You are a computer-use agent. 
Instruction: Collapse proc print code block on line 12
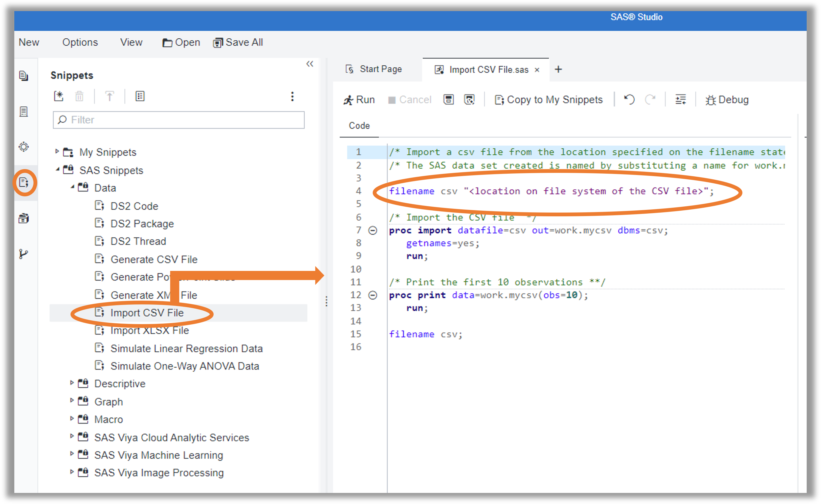(x=372, y=295)
